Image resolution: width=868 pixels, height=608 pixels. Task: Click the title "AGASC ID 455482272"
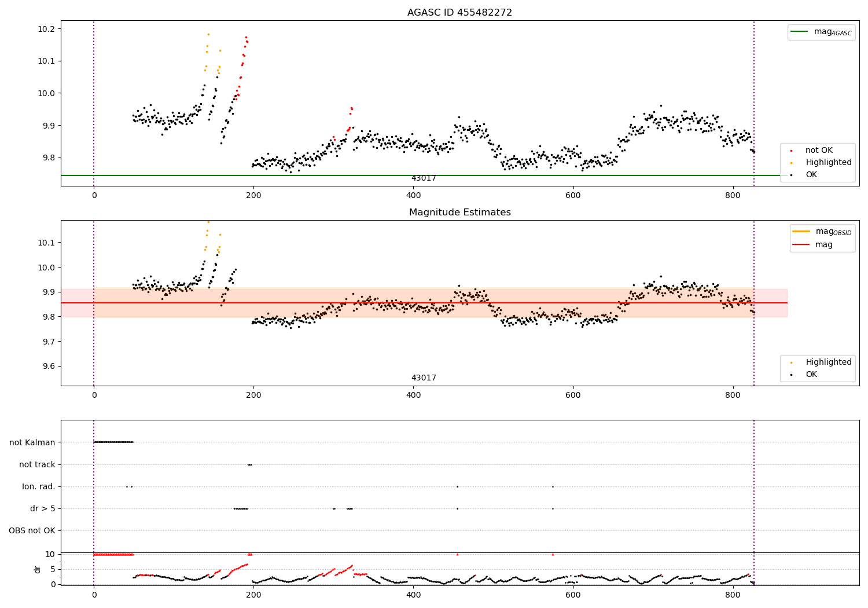coord(459,13)
